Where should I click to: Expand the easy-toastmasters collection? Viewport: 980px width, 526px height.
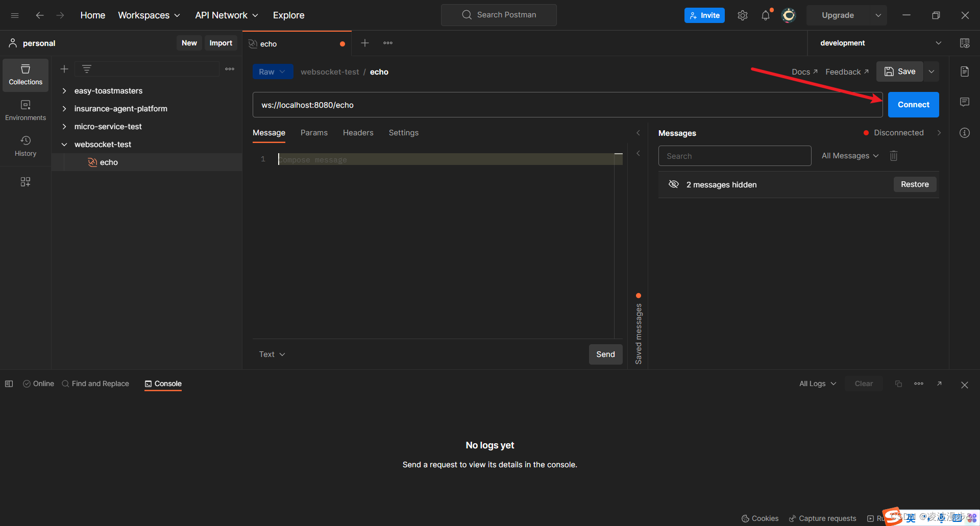point(64,91)
